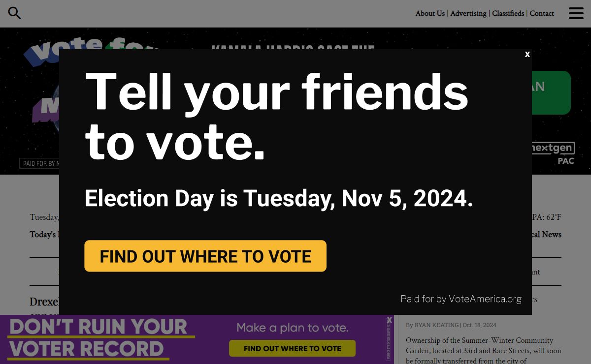
Task: Open the About Us page
Action: pos(430,13)
